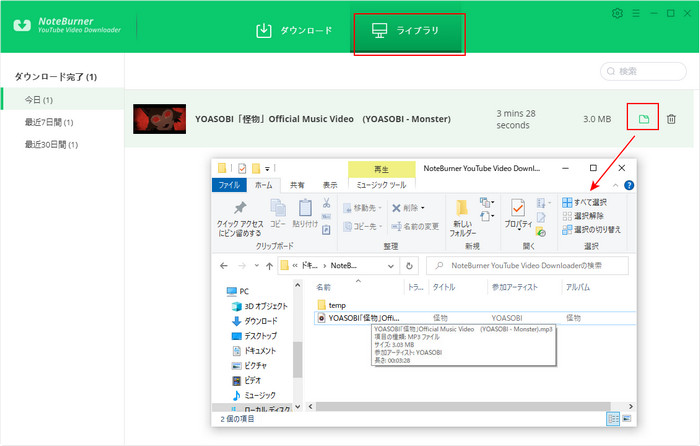This screenshot has height=446, width=700.
Task: Open file プロパティ
Action: click(x=518, y=214)
